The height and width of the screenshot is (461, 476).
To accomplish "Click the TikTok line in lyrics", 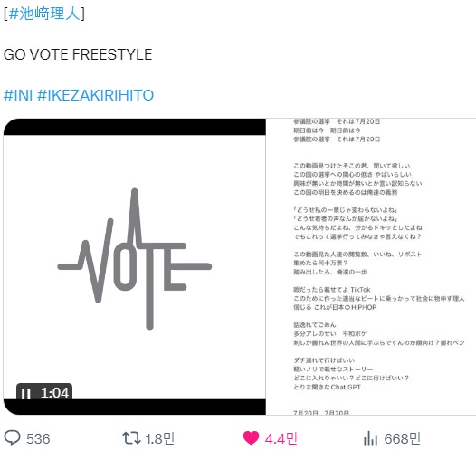I will click(x=332, y=289).
